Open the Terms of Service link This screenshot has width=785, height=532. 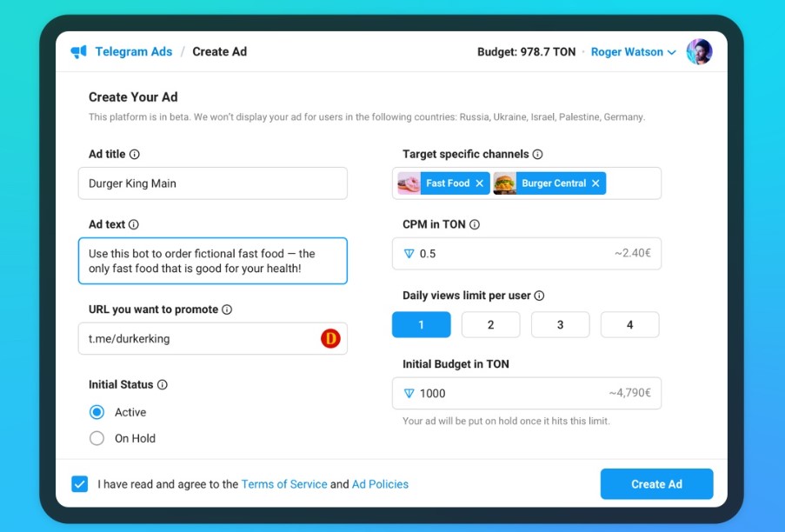[284, 484]
